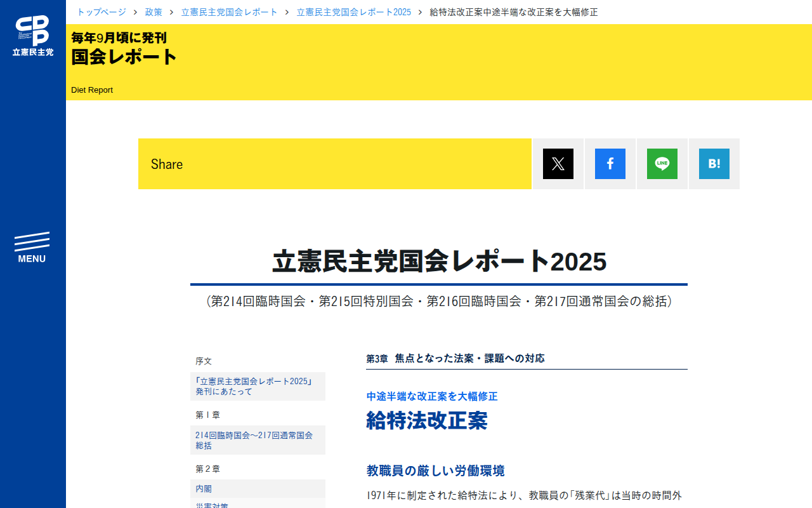Open 立憲民主党国会レポート breadcrumb link

tap(230, 12)
